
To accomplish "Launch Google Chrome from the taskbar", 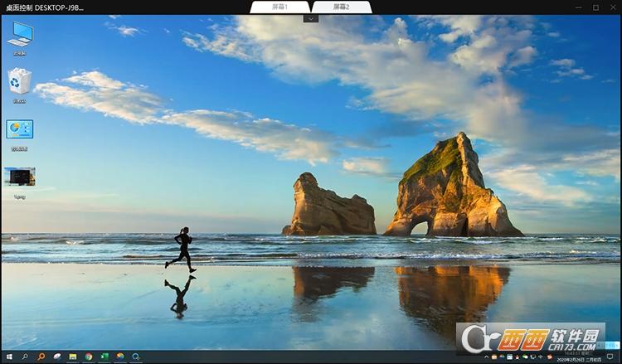I will point(89,357).
